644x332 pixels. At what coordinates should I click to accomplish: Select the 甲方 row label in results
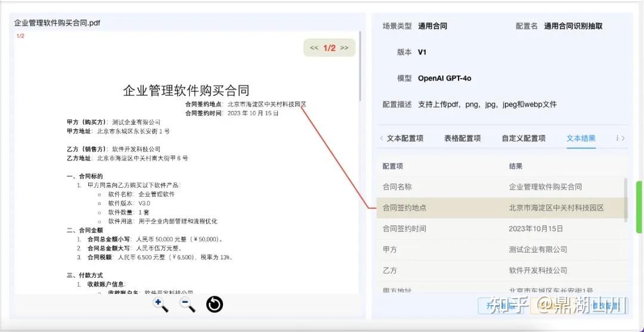390,250
